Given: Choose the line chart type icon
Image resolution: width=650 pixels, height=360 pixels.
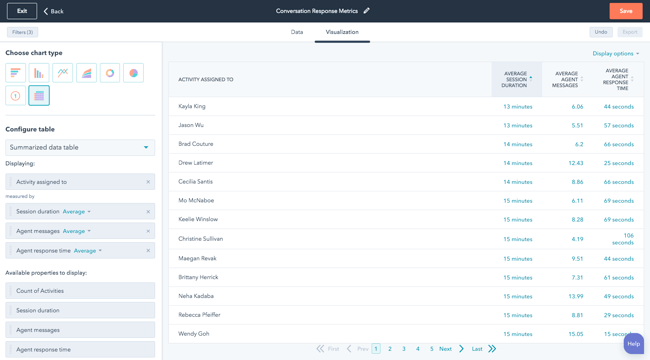Looking at the screenshot, I should click(x=63, y=73).
